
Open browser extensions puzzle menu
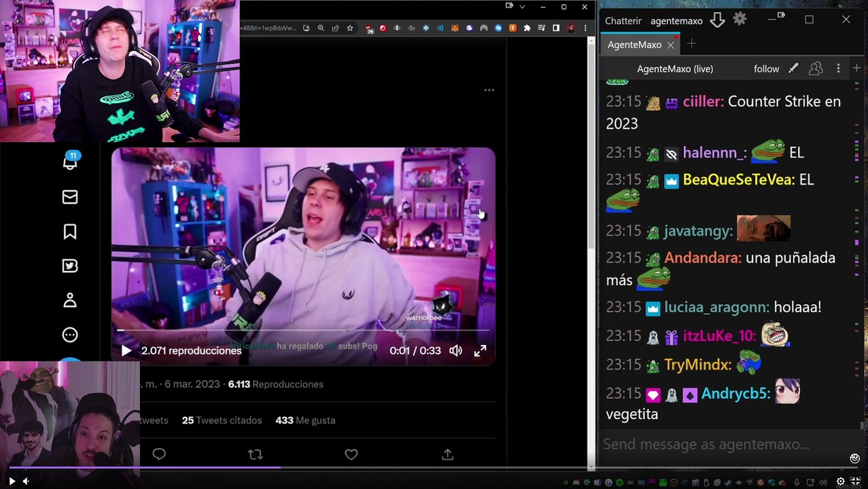click(527, 28)
